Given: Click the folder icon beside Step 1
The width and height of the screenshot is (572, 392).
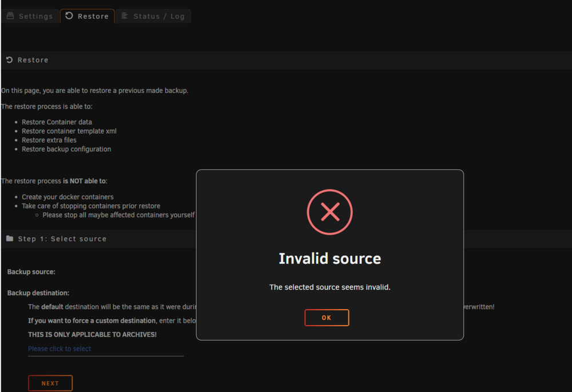Looking at the screenshot, I should 10,239.
